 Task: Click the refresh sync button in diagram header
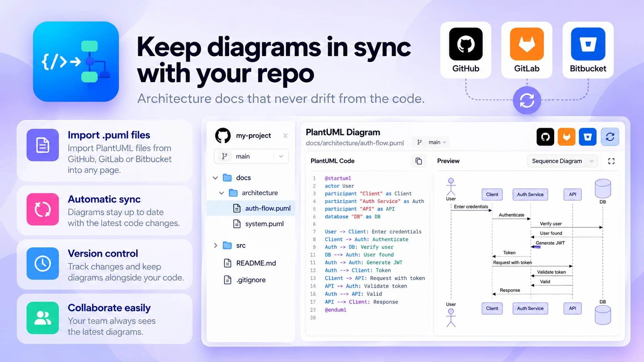click(610, 137)
